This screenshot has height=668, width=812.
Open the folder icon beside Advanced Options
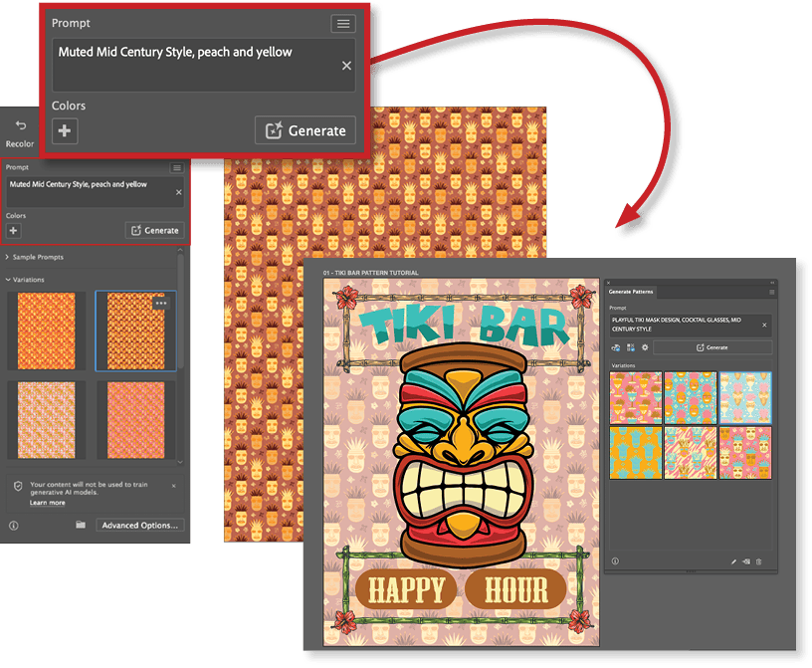(x=81, y=525)
